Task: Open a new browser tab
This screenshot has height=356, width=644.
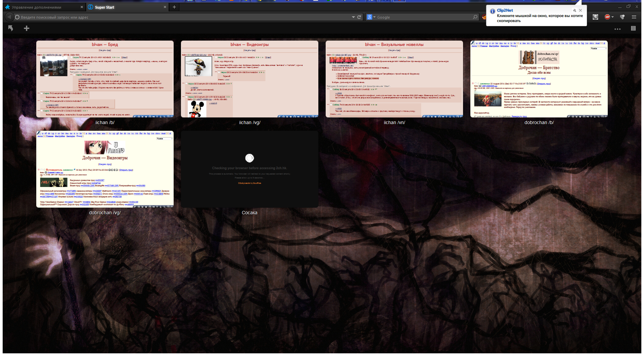Action: tap(174, 7)
